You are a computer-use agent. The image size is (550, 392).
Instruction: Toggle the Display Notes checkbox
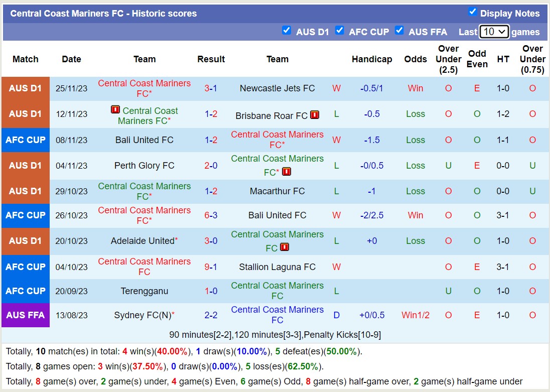(x=472, y=12)
